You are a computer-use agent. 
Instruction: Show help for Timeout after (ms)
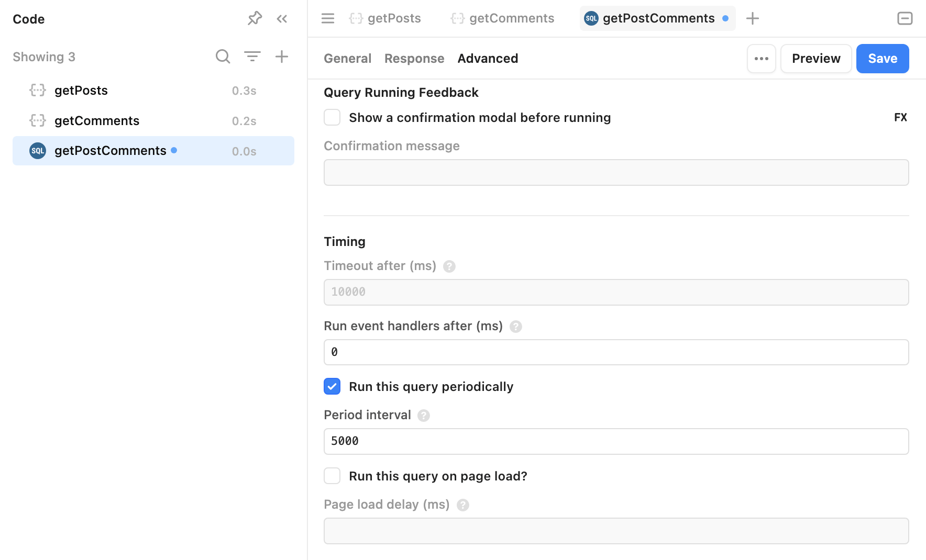pyautogui.click(x=449, y=266)
